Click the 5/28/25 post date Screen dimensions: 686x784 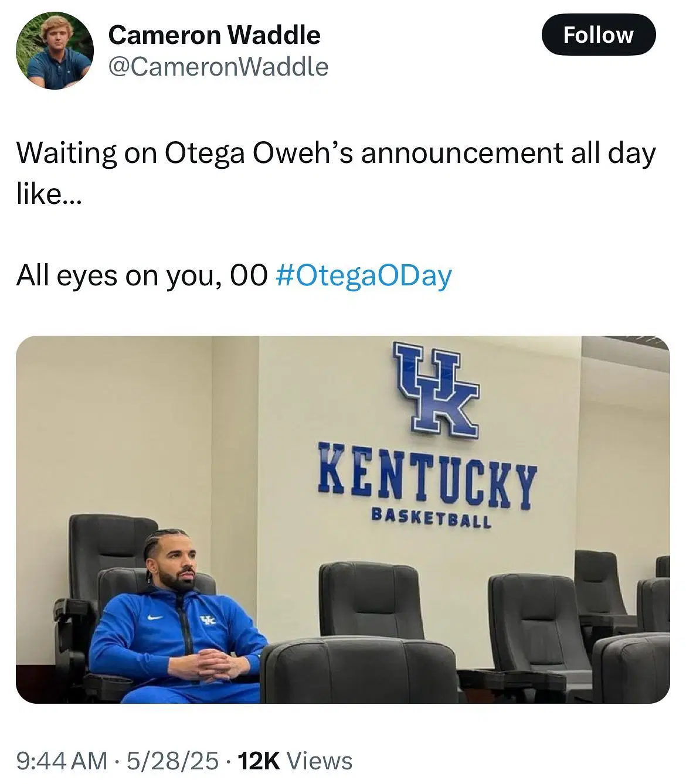tap(172, 761)
